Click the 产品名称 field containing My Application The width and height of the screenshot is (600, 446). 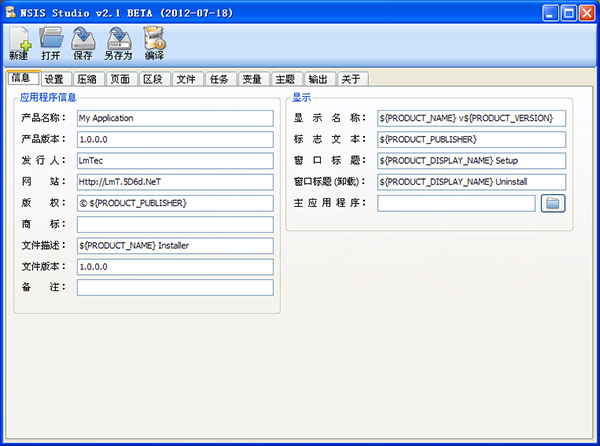coord(175,118)
